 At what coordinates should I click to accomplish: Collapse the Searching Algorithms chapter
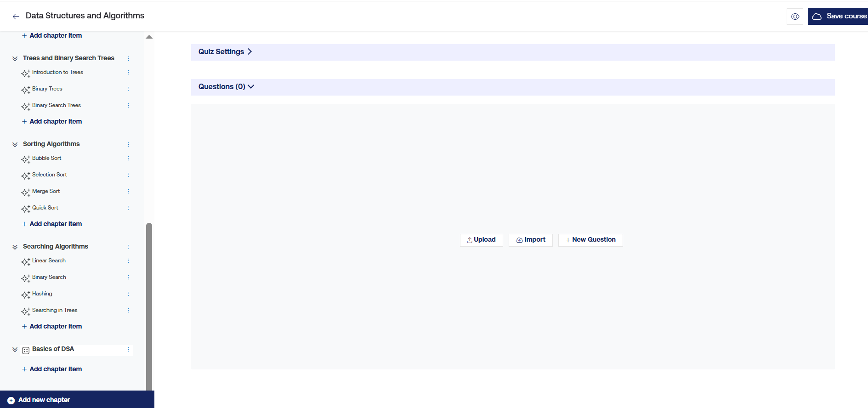15,247
